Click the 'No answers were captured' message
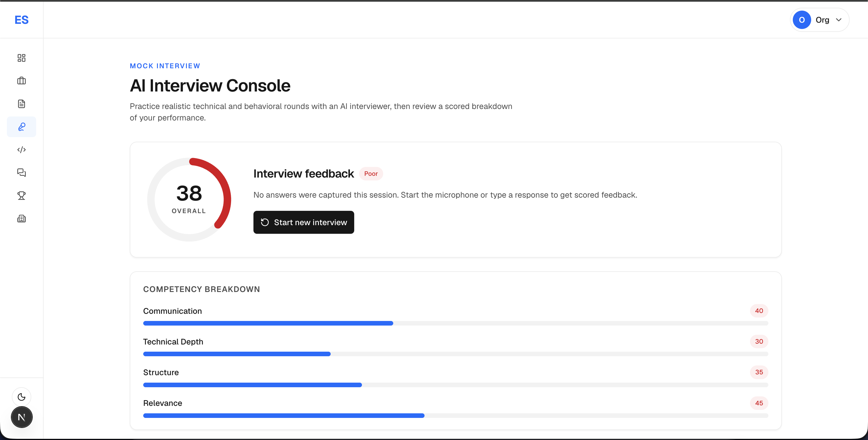The width and height of the screenshot is (868, 440). pyautogui.click(x=445, y=195)
